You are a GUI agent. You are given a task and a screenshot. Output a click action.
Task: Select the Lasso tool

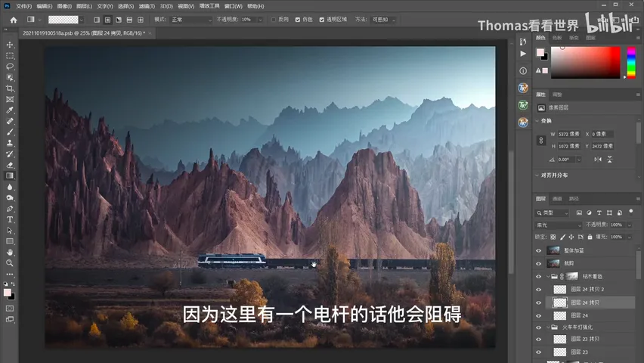coord(10,67)
